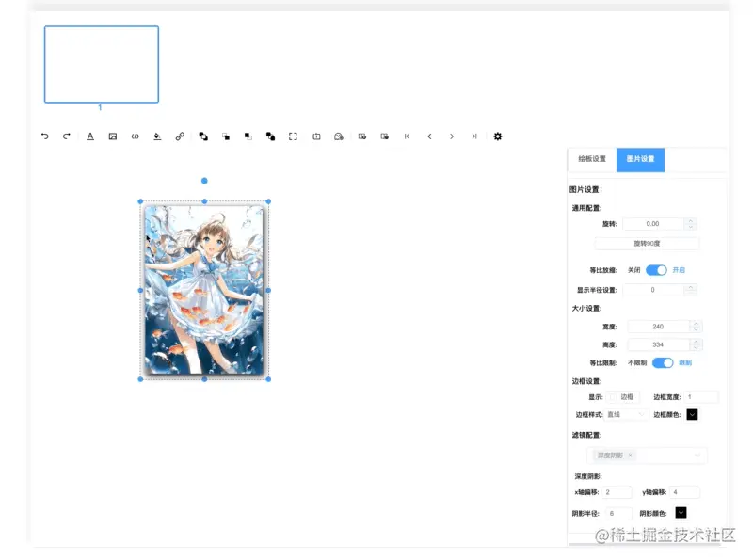This screenshot has height=560, width=753.
Task: Click the 阴影半径 input field
Action: (x=618, y=514)
